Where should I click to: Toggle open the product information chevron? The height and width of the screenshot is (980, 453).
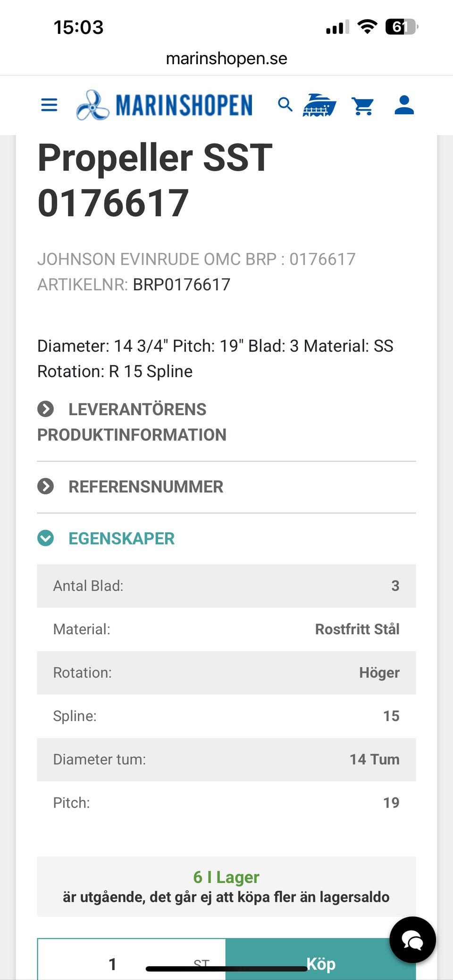pyautogui.click(x=46, y=410)
